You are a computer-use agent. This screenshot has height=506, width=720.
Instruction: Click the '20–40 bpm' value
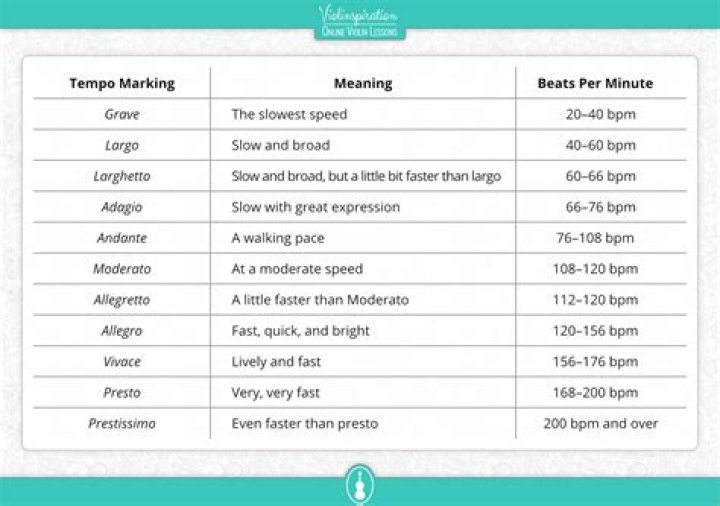pyautogui.click(x=600, y=114)
